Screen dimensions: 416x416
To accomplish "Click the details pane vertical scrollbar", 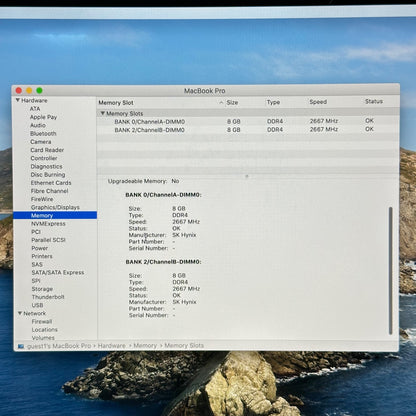I will (x=390, y=270).
